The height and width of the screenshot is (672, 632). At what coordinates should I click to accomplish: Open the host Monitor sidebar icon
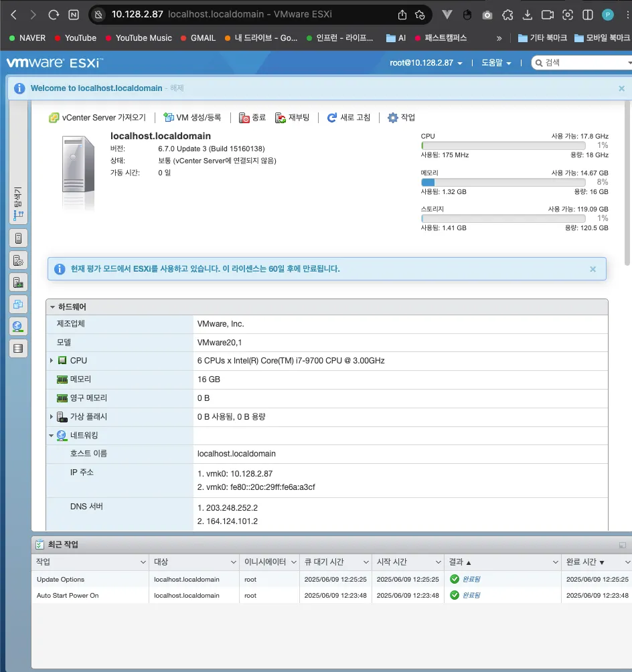point(18,282)
